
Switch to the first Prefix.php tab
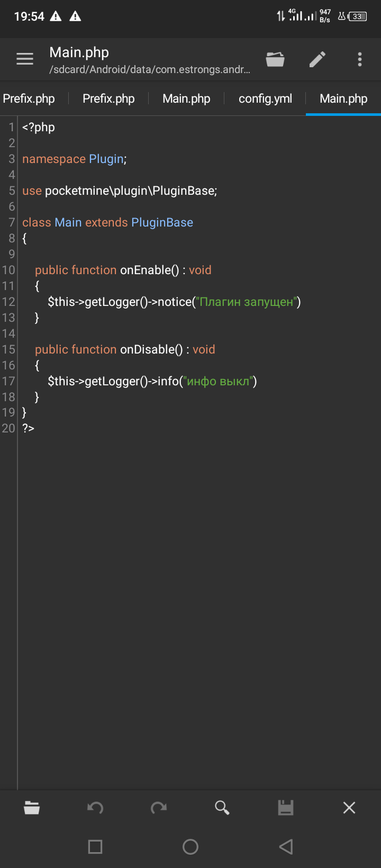click(29, 98)
